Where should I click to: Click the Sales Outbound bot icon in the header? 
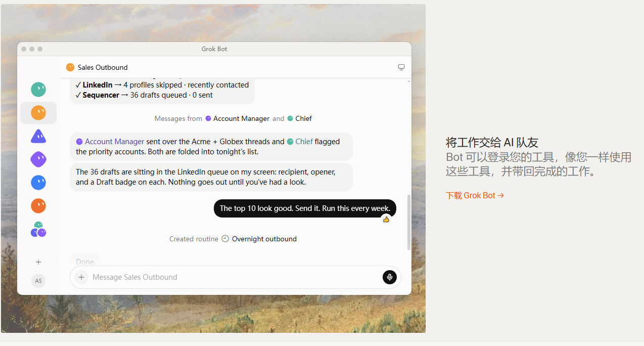click(x=70, y=67)
